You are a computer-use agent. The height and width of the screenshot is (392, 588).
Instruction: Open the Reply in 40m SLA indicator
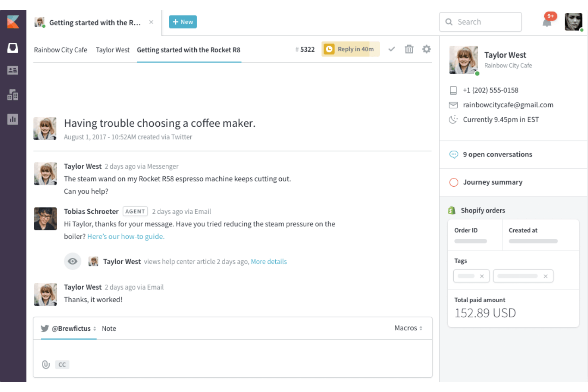350,49
